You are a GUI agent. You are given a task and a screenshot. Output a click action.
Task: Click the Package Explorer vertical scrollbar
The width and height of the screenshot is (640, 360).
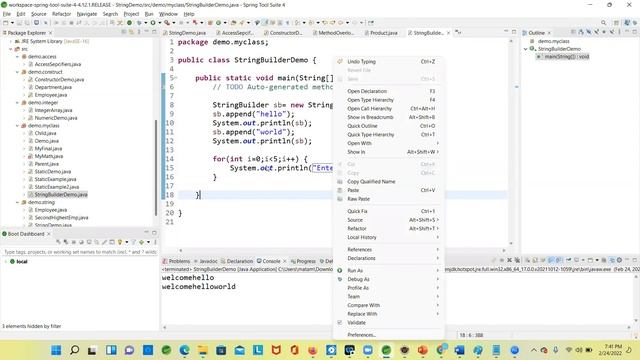pyautogui.click(x=156, y=167)
